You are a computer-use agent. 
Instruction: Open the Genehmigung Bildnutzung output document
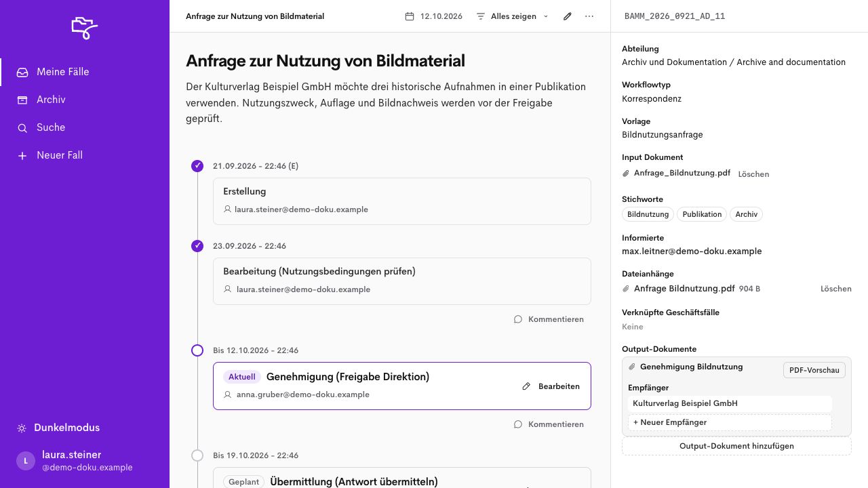pyautogui.click(x=691, y=367)
